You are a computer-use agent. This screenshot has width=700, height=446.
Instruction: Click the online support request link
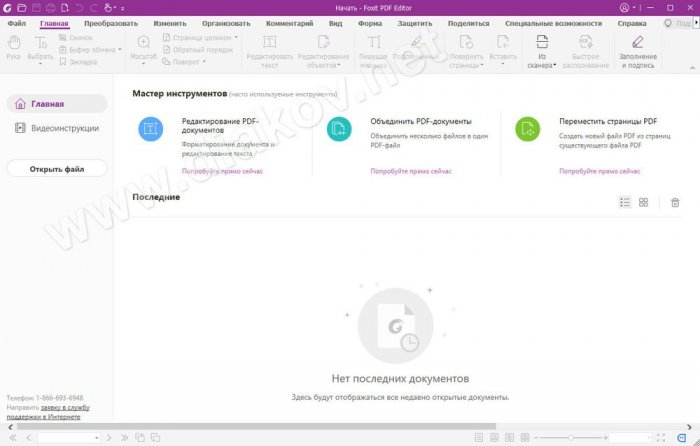[x=48, y=412]
